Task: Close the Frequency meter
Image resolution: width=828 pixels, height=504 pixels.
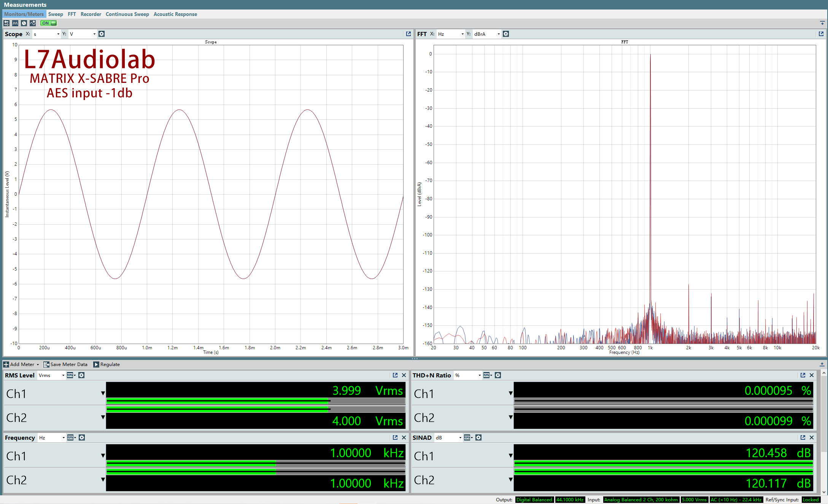Action: coord(404,437)
